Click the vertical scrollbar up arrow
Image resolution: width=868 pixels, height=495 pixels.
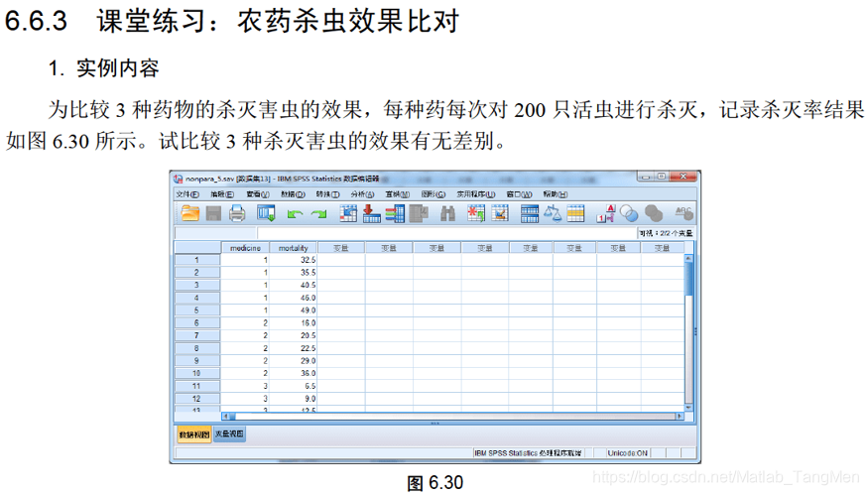[x=688, y=258]
